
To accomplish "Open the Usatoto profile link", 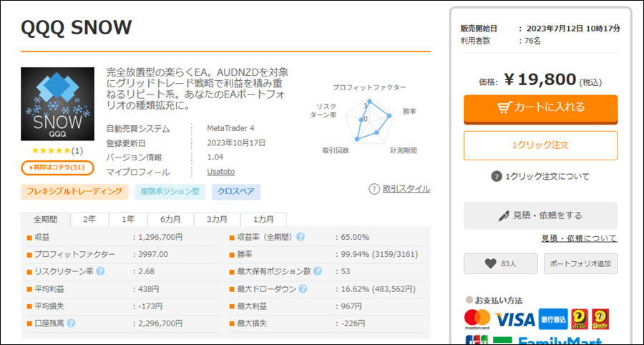I will 221,172.
